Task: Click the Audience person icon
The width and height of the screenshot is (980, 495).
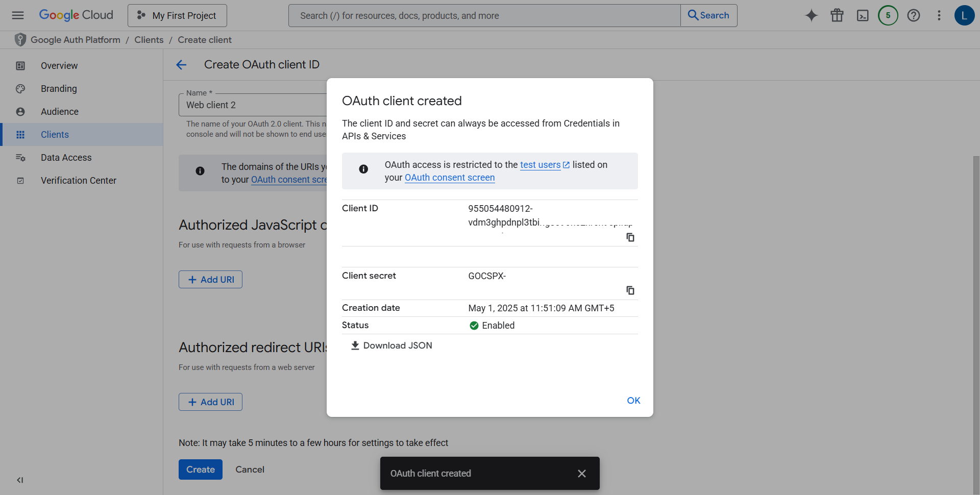Action: point(20,111)
